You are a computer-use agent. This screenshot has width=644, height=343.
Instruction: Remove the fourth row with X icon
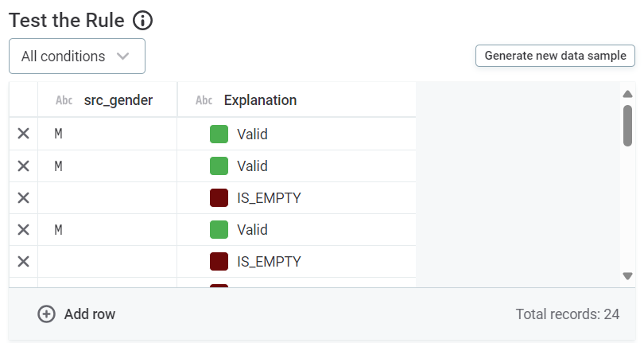pyautogui.click(x=24, y=229)
